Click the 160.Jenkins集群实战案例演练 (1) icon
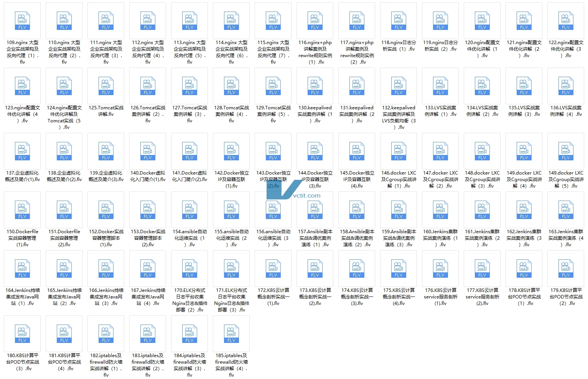Viewport: 588px width, 379px height. pyautogui.click(x=440, y=210)
